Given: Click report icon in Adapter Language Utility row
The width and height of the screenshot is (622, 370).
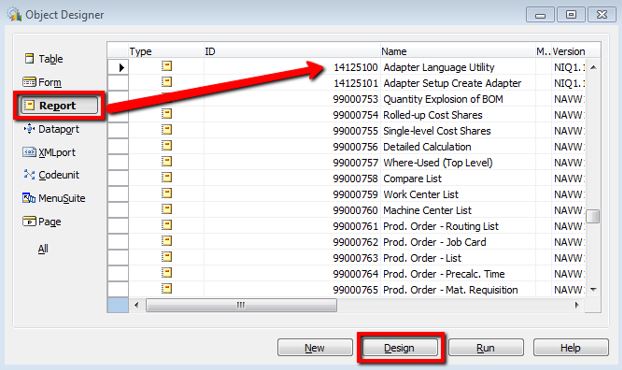Looking at the screenshot, I should 167,66.
